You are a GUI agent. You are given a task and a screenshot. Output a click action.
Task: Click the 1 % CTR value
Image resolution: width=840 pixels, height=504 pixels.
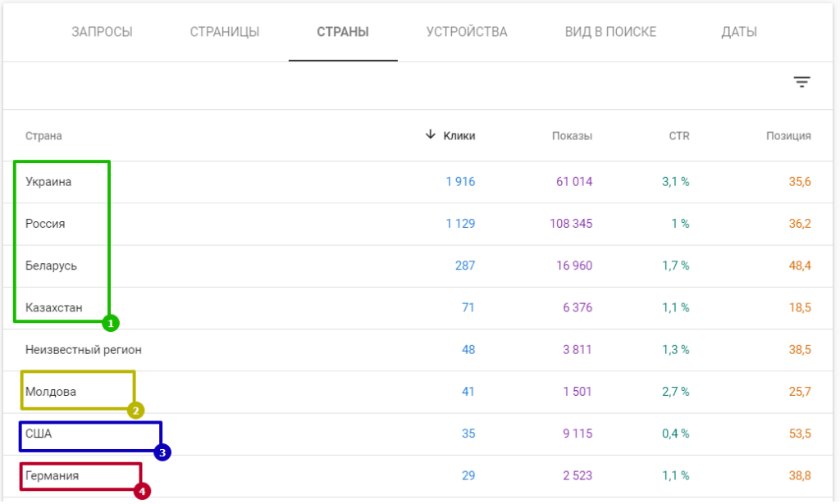click(x=680, y=224)
